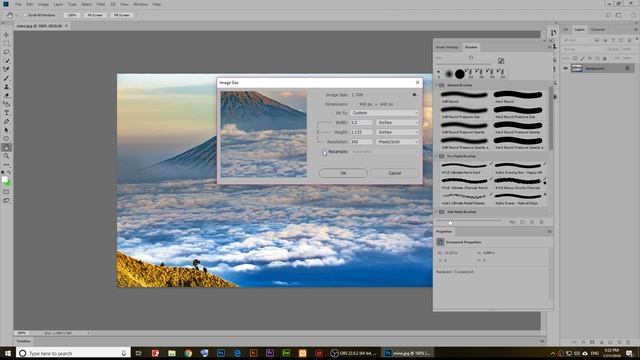Click the 100% zoom button
Image resolution: width=640 pixels, height=360 pixels.
(72, 15)
